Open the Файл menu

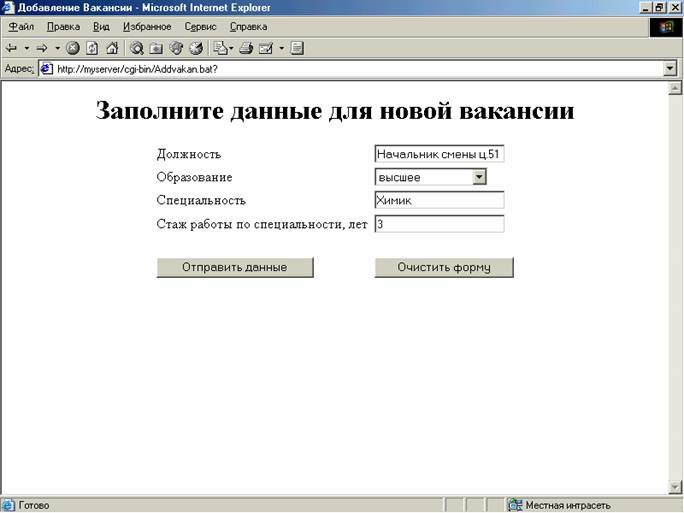pos(21,27)
